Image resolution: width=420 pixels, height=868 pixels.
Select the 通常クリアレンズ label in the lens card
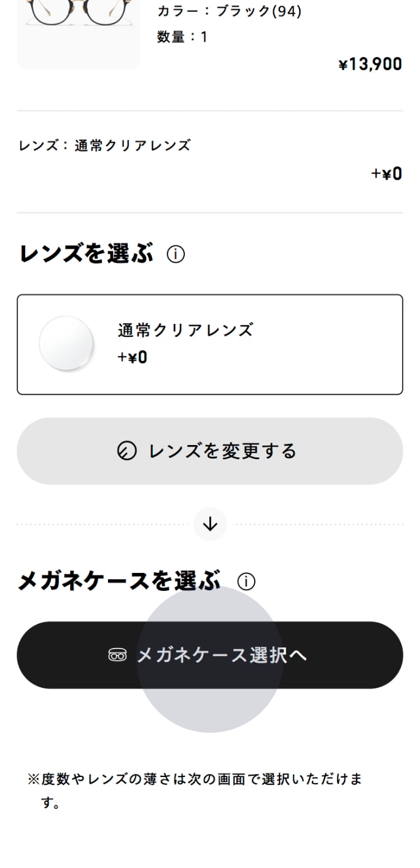click(185, 330)
